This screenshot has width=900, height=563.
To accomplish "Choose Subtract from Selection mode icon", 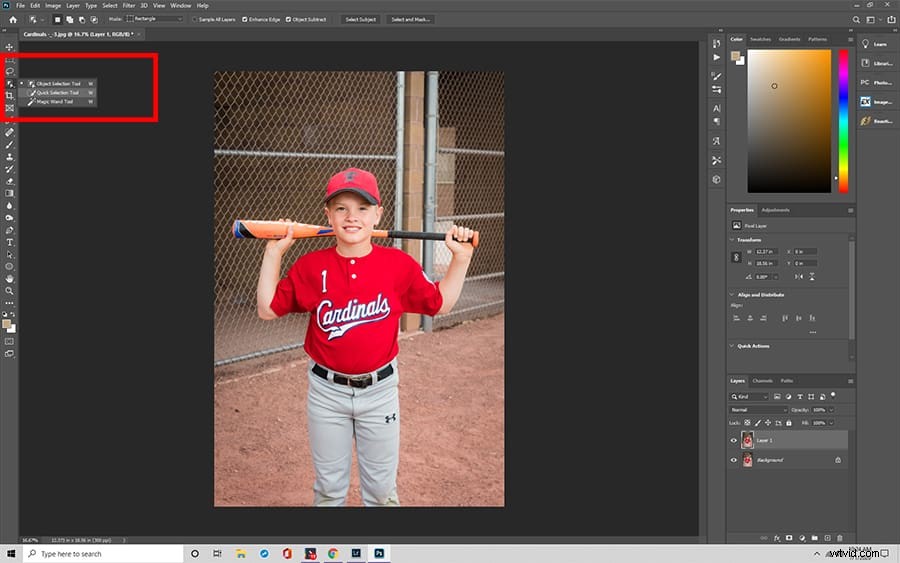I will coord(82,20).
